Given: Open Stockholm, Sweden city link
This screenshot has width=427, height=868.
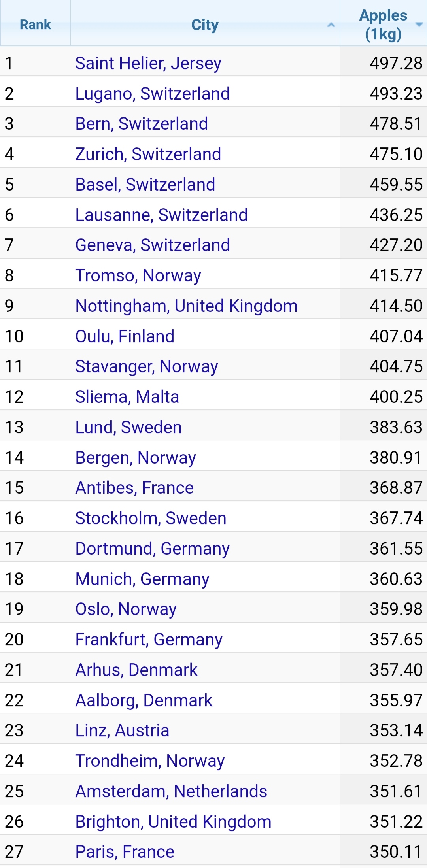Looking at the screenshot, I should [151, 518].
